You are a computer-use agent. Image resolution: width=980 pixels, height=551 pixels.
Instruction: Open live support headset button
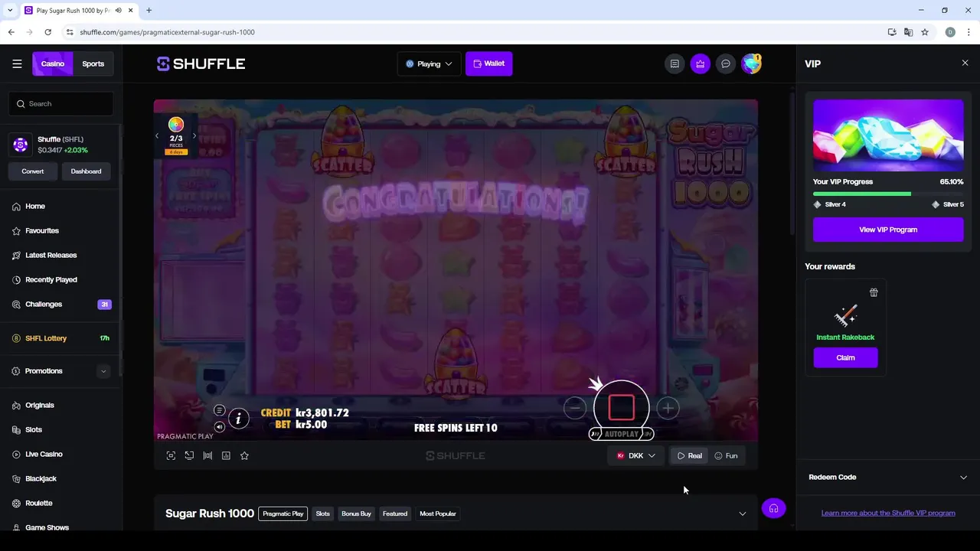[773, 508]
